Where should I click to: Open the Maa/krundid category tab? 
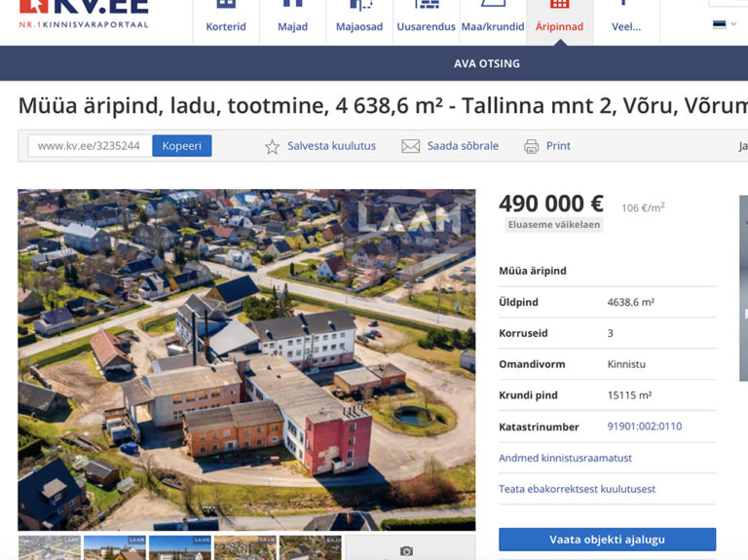point(492,21)
